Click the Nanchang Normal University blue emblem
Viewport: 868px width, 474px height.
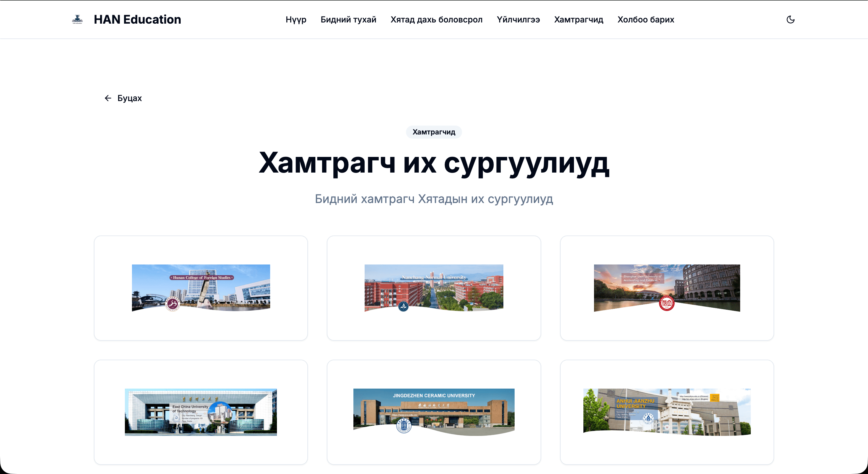point(403,306)
